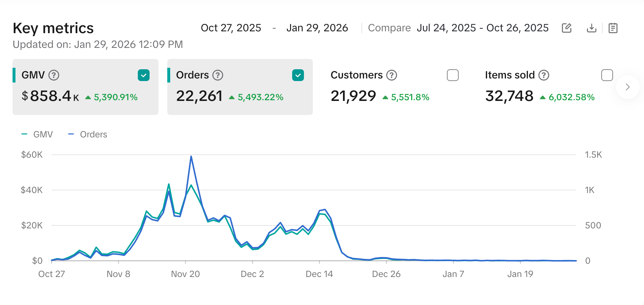Uncheck the GMV metric checkbox
644x305 pixels.
click(144, 75)
